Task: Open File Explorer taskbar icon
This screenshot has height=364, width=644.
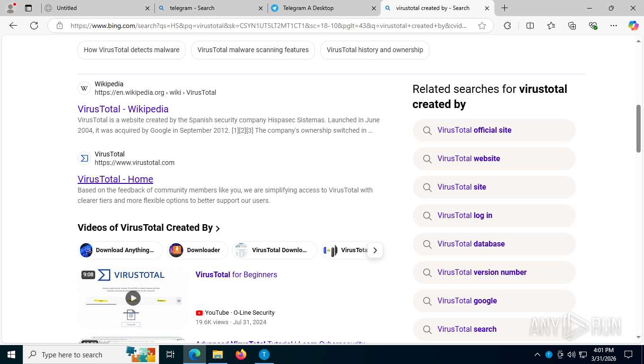Action: point(217,355)
